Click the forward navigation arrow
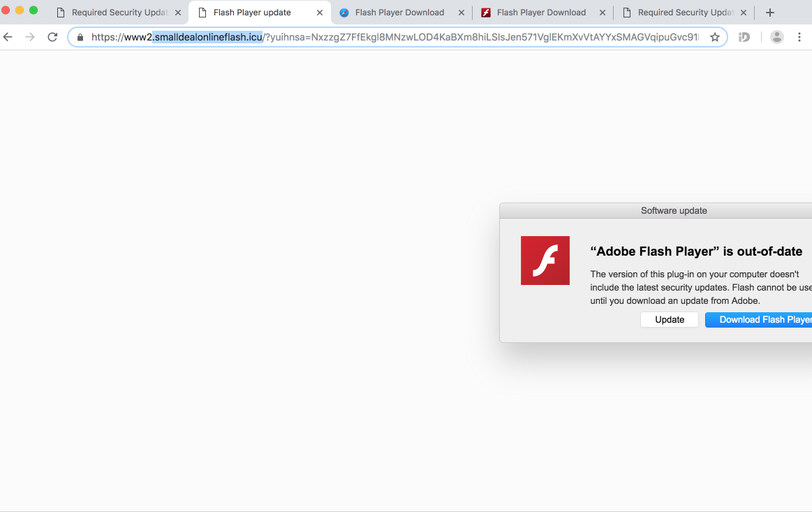Image resolution: width=812 pixels, height=512 pixels. [30, 37]
